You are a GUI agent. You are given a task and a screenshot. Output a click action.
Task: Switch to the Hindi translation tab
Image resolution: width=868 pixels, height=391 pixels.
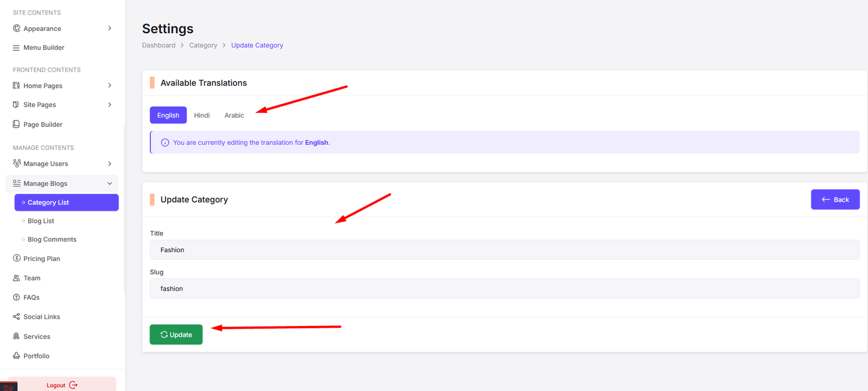(x=202, y=115)
